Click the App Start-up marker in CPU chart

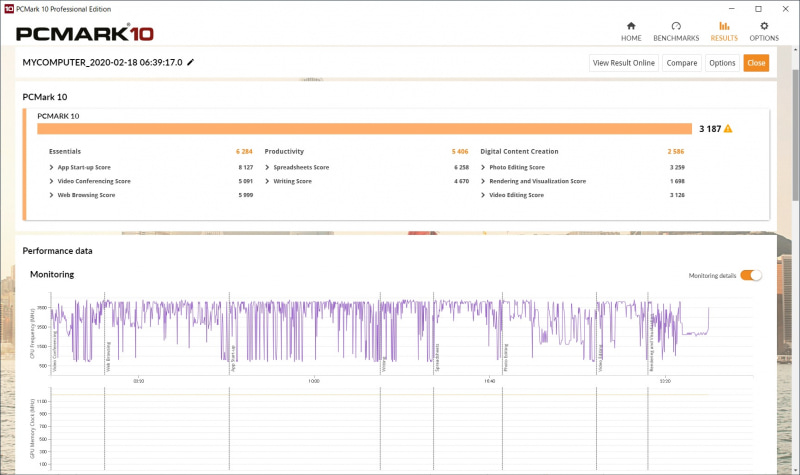coord(234,358)
